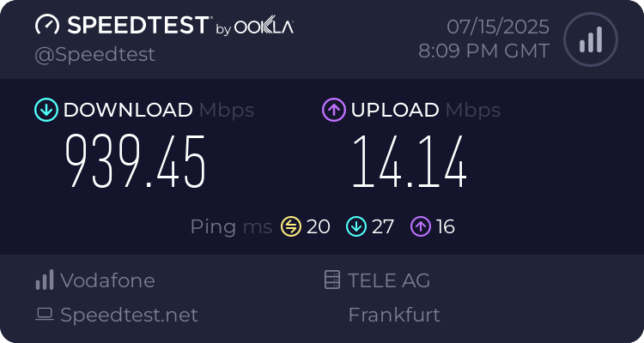Viewport: 644px width, 343px height.
Task: Click the download arrow icon beside DOWNLOAD
Action: pyautogui.click(x=46, y=110)
